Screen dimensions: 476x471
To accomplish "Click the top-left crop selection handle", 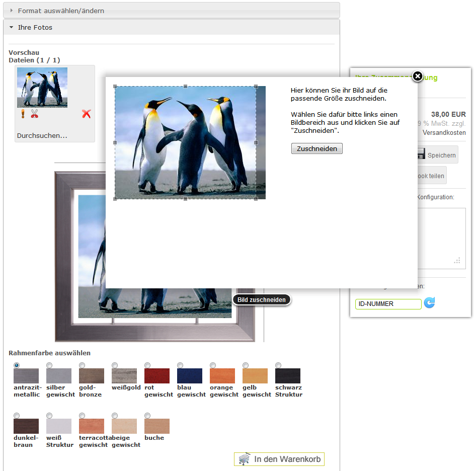I will click(x=115, y=86).
